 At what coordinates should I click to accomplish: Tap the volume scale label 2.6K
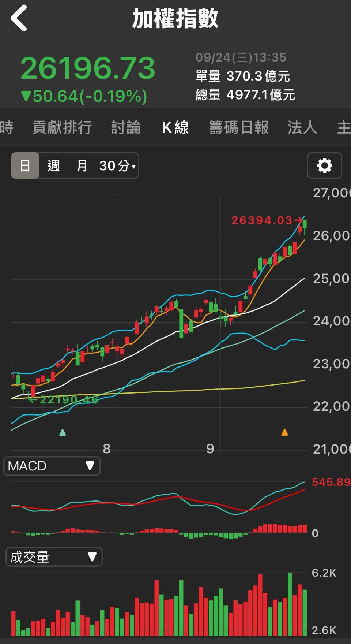point(324,630)
